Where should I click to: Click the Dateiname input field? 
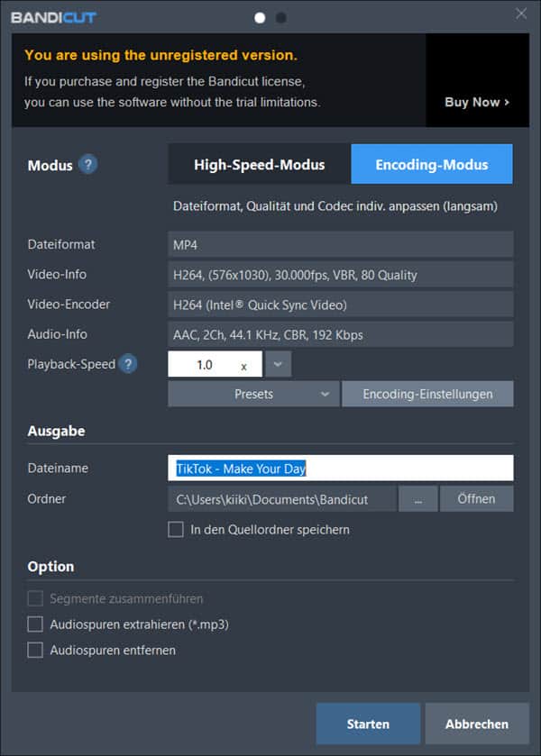pyautogui.click(x=341, y=469)
